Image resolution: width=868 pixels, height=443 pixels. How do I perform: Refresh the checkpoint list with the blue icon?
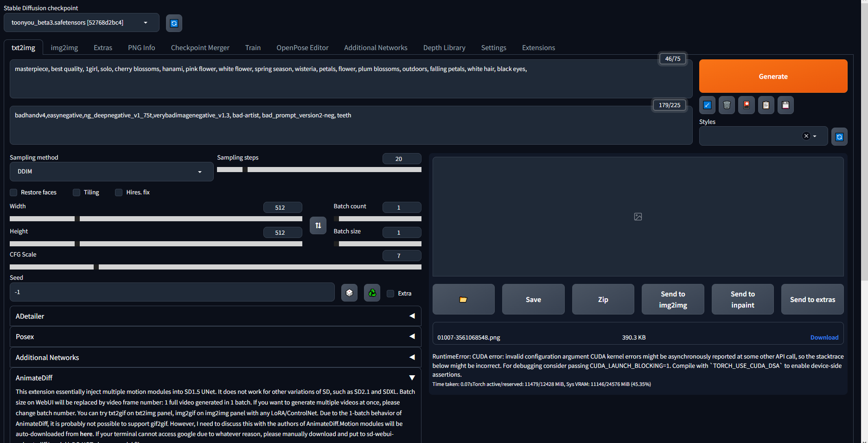tap(174, 23)
